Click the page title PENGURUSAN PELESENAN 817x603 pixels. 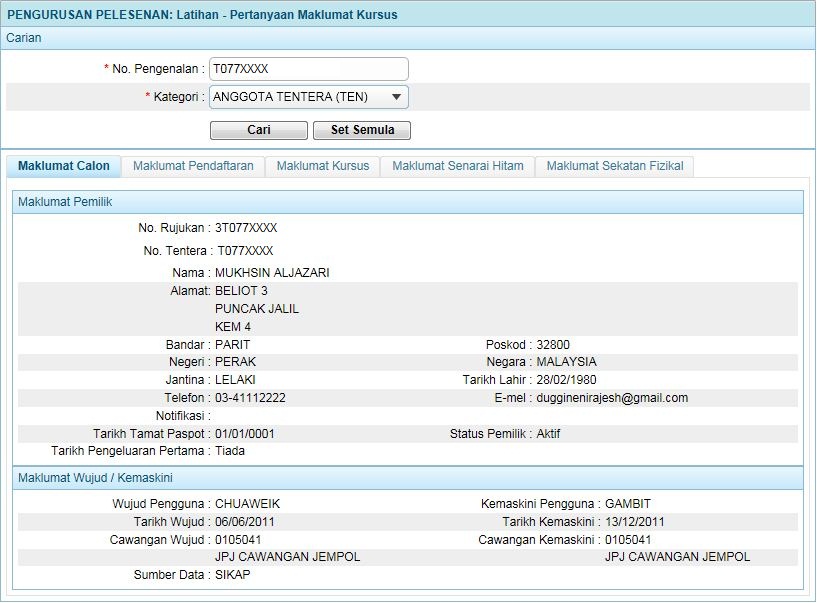[89, 15]
